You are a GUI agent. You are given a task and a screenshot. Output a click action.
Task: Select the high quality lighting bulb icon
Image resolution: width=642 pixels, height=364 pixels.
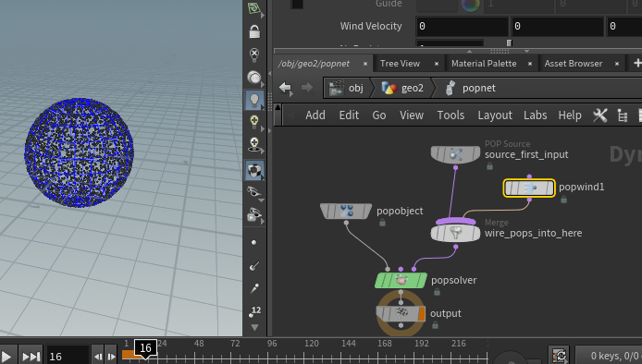click(254, 122)
